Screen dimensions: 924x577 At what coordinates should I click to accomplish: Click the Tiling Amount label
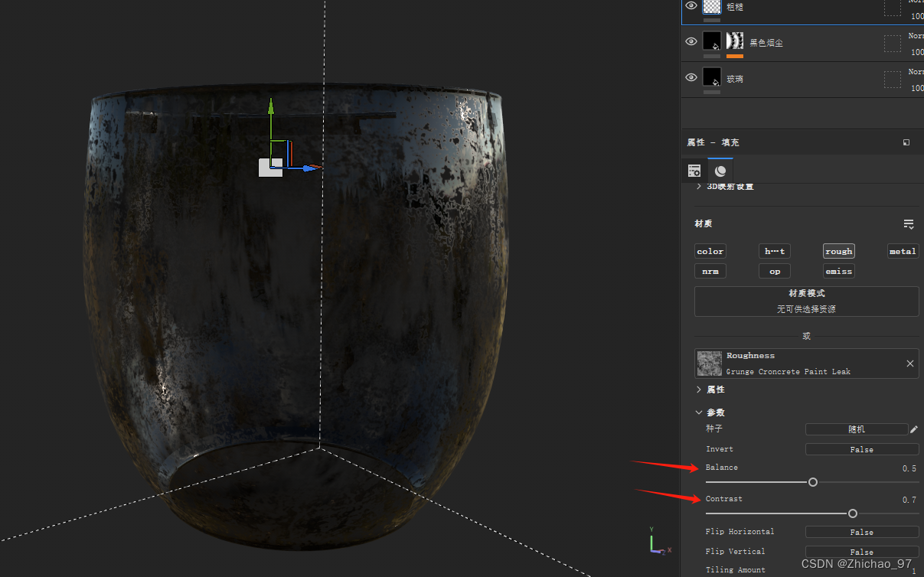click(x=736, y=570)
